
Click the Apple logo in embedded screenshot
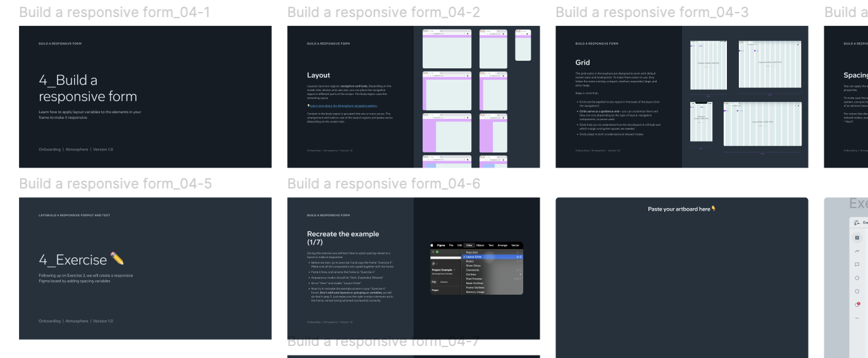432,245
